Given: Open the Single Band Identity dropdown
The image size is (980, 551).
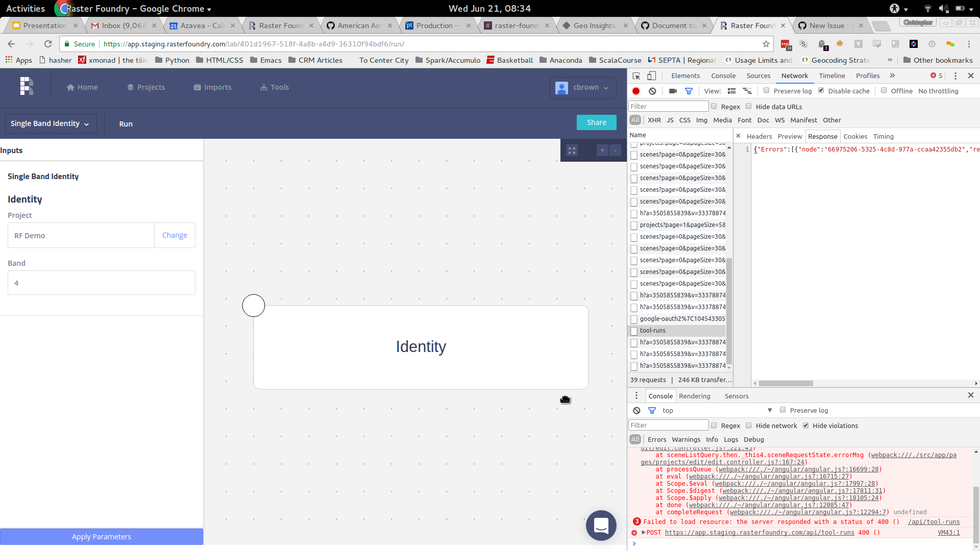Looking at the screenshot, I should coord(51,123).
